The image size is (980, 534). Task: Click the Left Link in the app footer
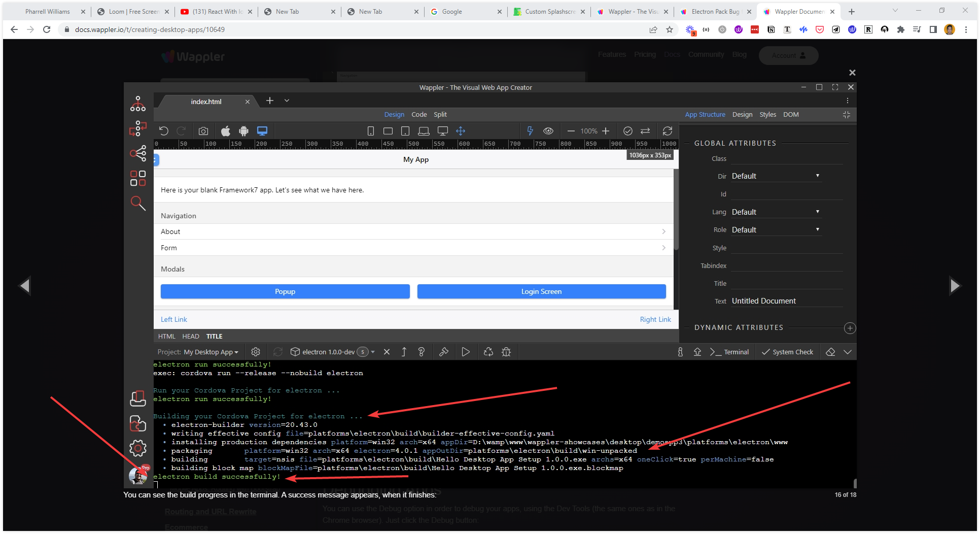point(174,319)
